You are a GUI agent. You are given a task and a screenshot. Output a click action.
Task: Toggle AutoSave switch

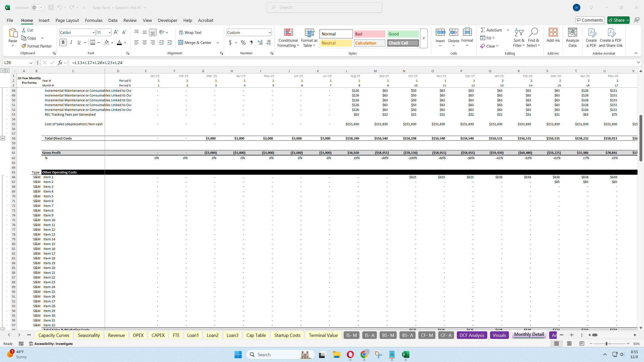click(38, 8)
